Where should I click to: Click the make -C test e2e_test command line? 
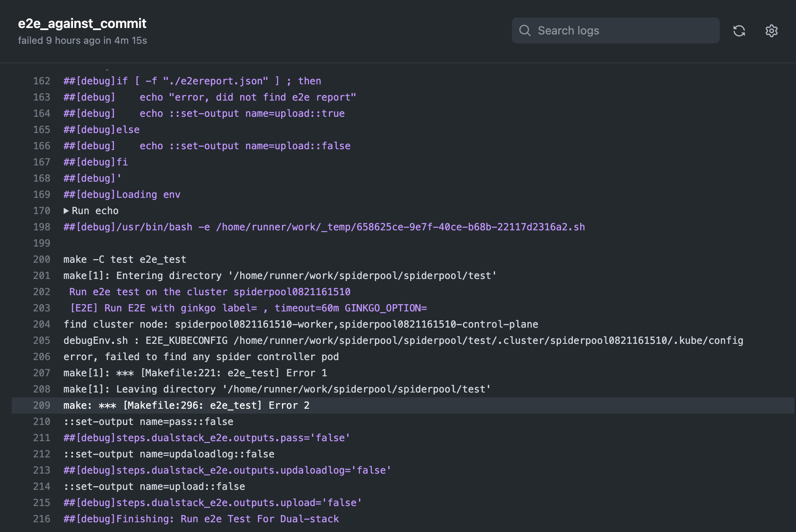tap(125, 259)
